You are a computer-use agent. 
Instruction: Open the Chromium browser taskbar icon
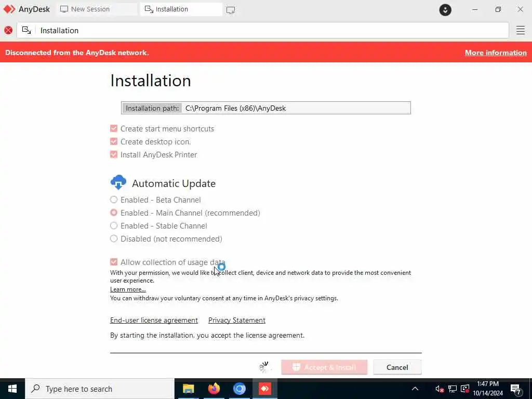click(239, 389)
